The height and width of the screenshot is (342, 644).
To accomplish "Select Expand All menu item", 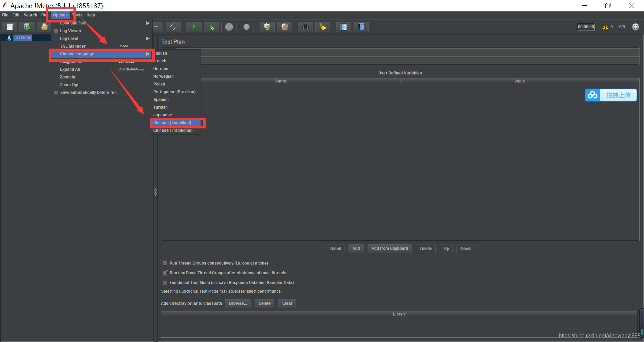I will (101, 69).
